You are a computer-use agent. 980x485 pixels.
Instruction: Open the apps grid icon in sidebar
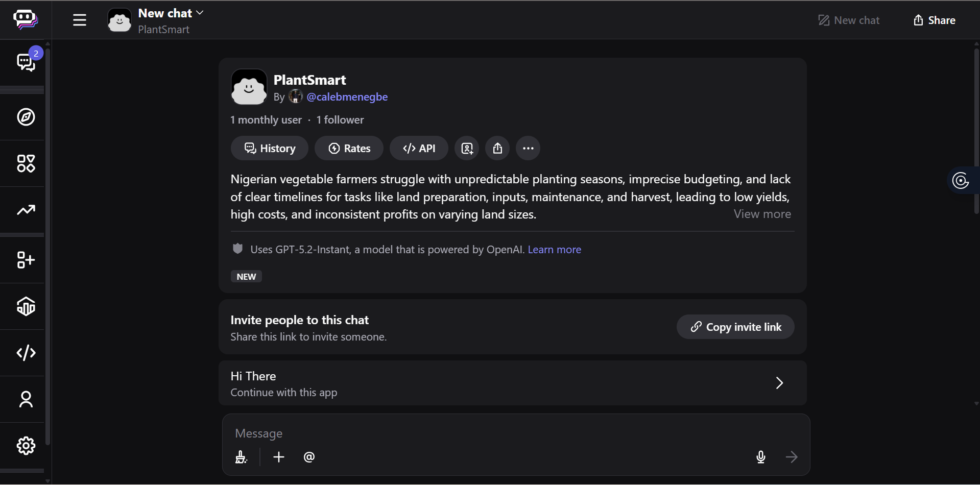[x=26, y=163]
